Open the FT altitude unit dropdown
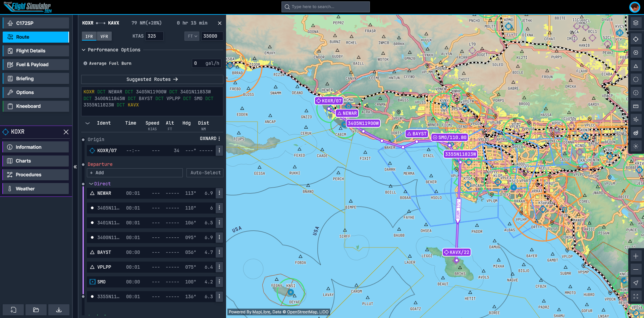Image resolution: width=644 pixels, height=318 pixels. [x=192, y=36]
